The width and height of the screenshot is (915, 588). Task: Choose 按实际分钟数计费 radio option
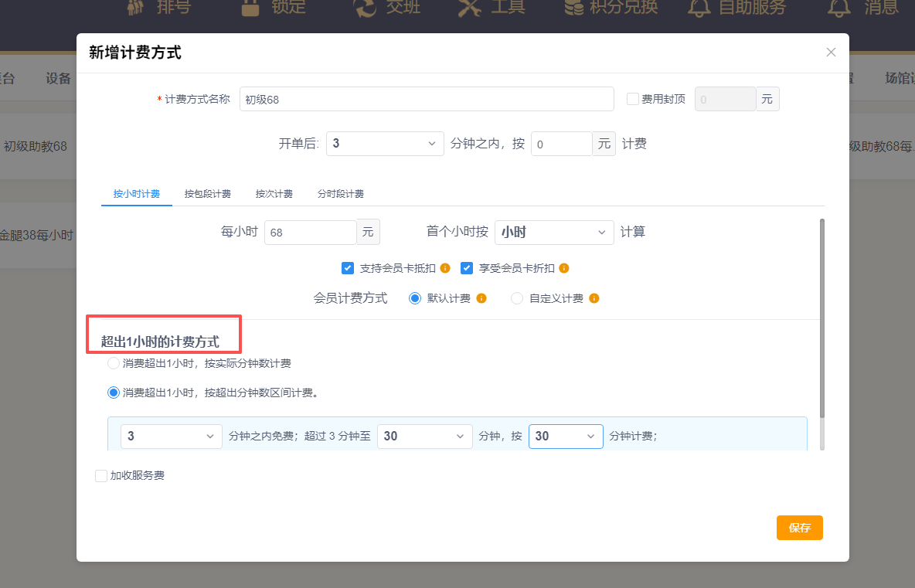point(114,363)
